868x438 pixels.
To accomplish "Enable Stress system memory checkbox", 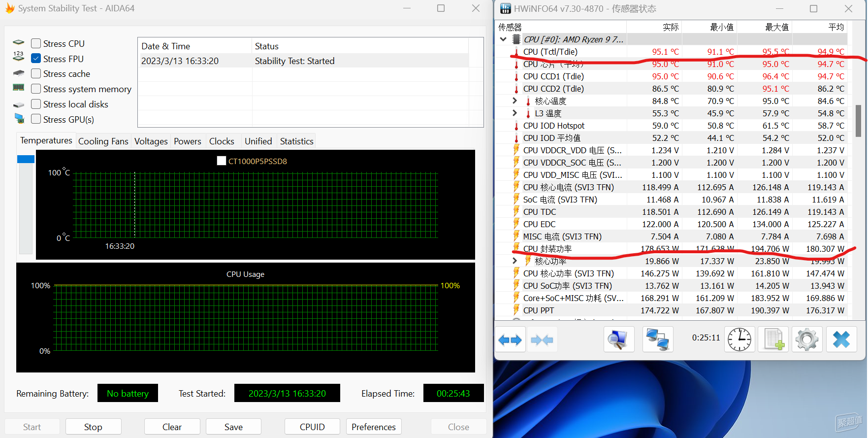I will (36, 89).
